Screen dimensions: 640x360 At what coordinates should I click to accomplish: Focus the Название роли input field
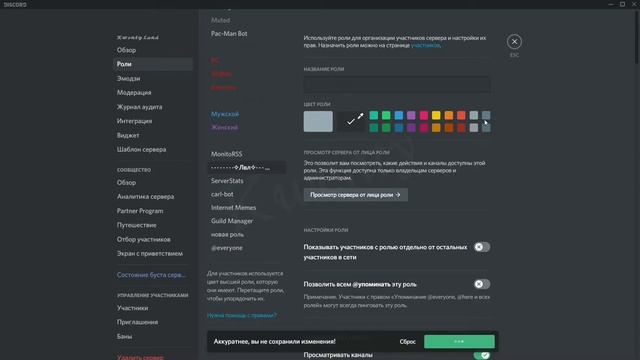(397, 84)
